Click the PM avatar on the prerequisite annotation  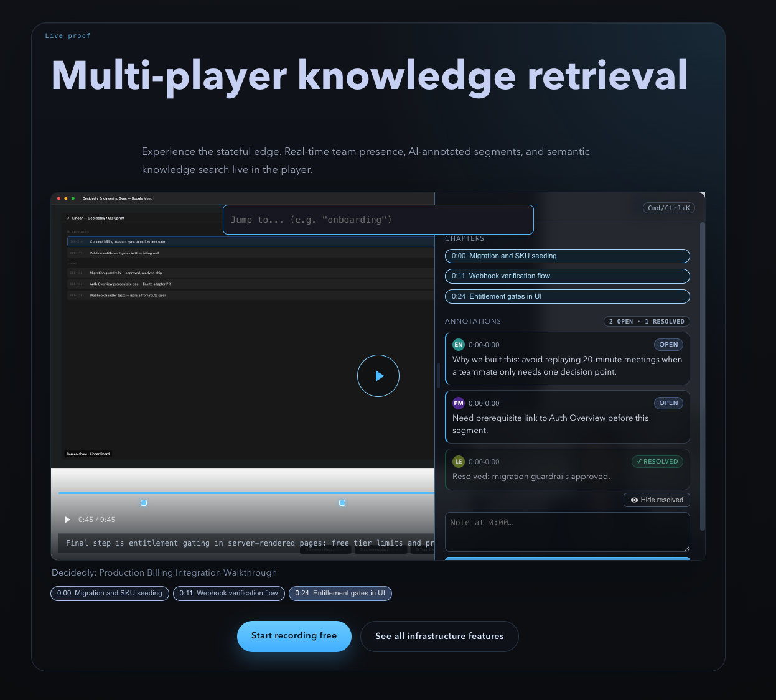point(459,403)
